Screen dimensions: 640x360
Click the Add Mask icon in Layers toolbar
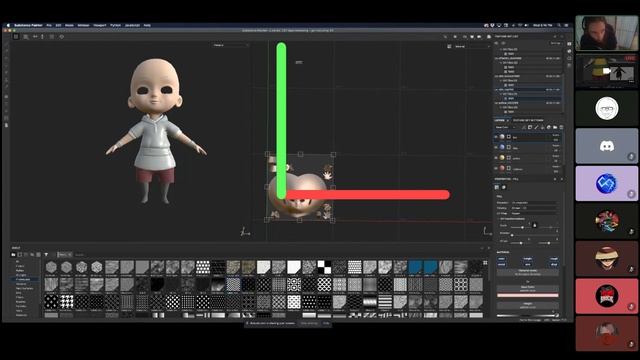coord(530,127)
